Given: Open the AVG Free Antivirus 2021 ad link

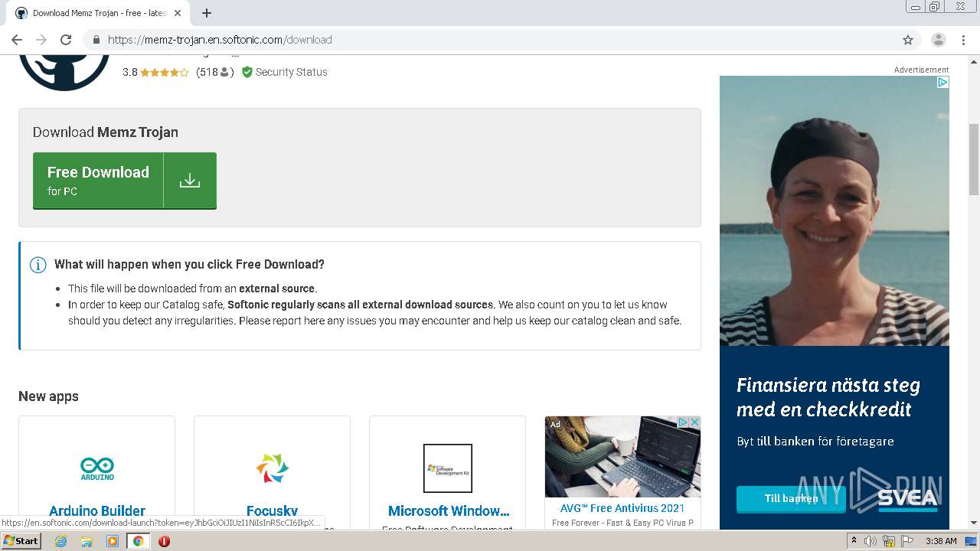Looking at the screenshot, I should 622,508.
